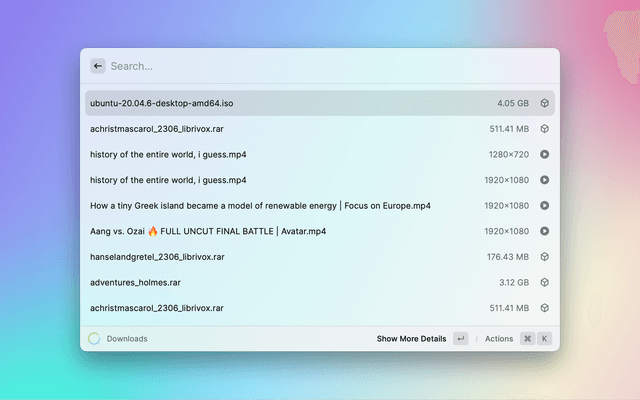Click the loading spinner beside Downloads
640x400 pixels.
click(94, 339)
